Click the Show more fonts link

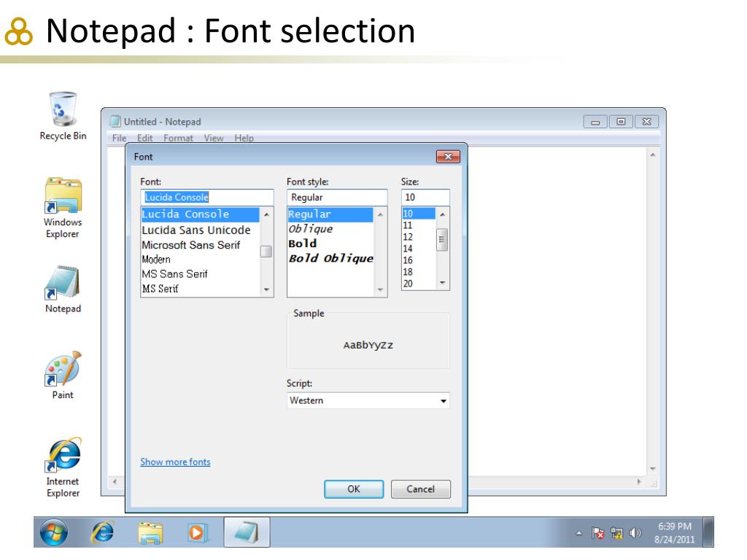pos(175,462)
